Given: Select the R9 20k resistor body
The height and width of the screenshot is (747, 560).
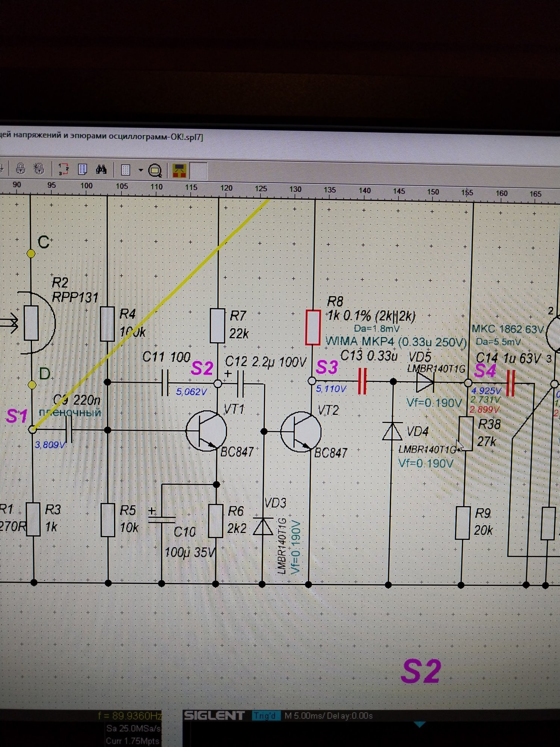Looking at the screenshot, I should [463, 523].
